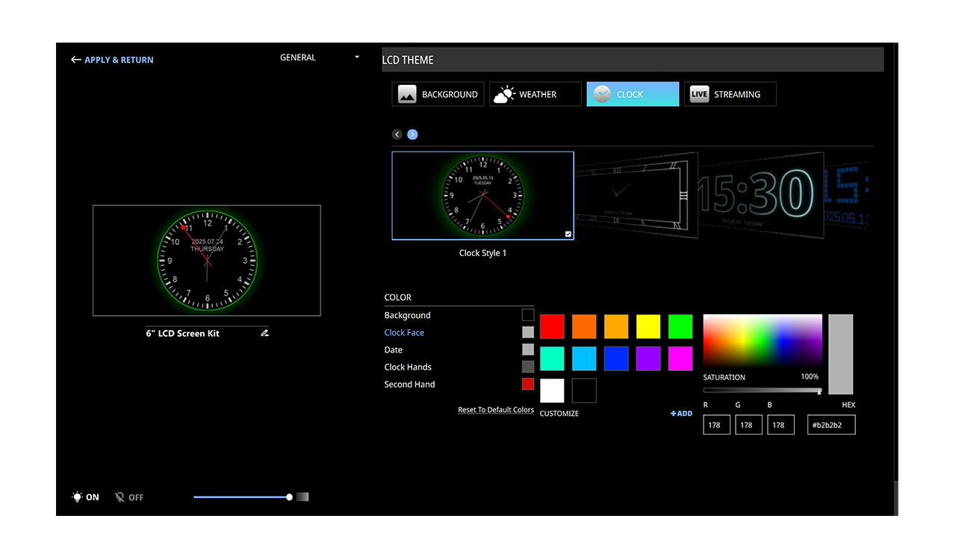Click the Background picture icon
The image size is (956, 560).
(407, 94)
